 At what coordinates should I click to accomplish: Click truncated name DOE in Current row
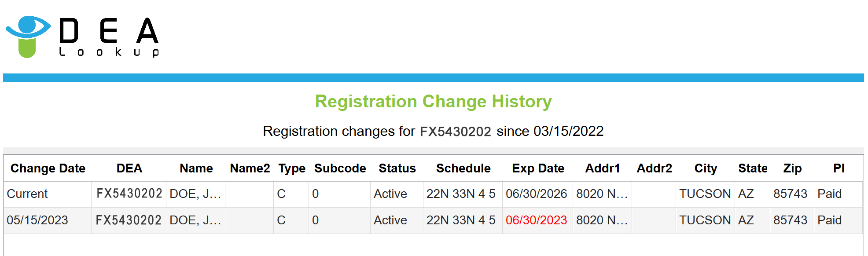point(195,194)
